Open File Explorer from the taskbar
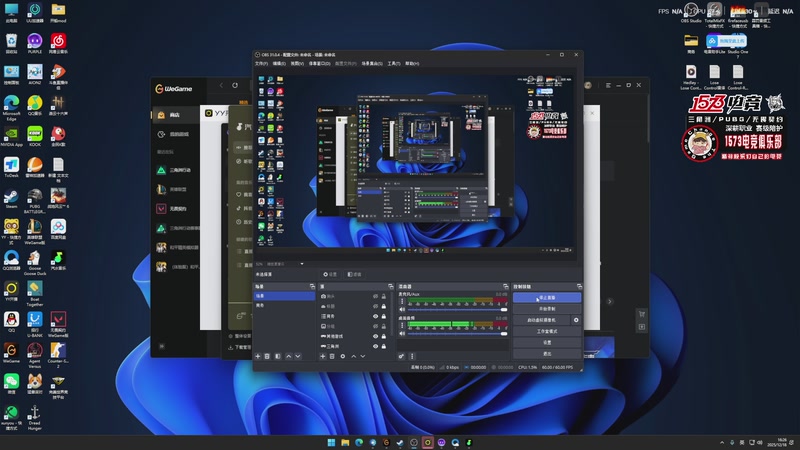The width and height of the screenshot is (800, 450). 345,442
